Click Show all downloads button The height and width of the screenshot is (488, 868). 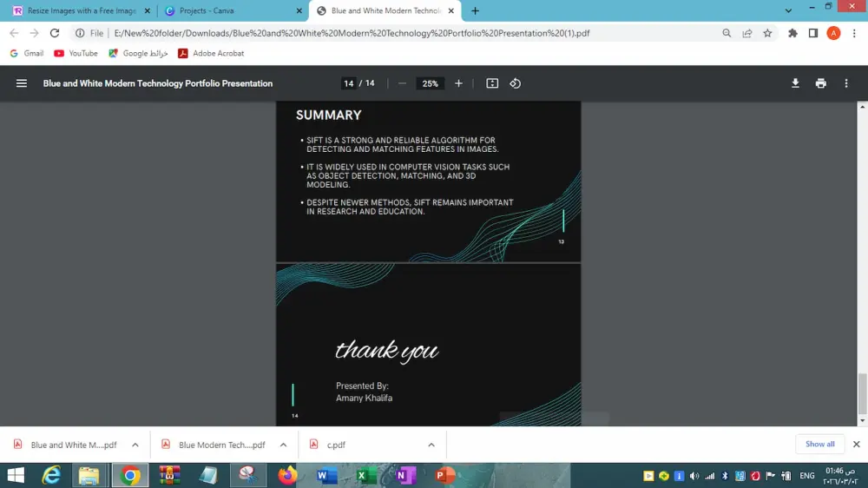[820, 445]
